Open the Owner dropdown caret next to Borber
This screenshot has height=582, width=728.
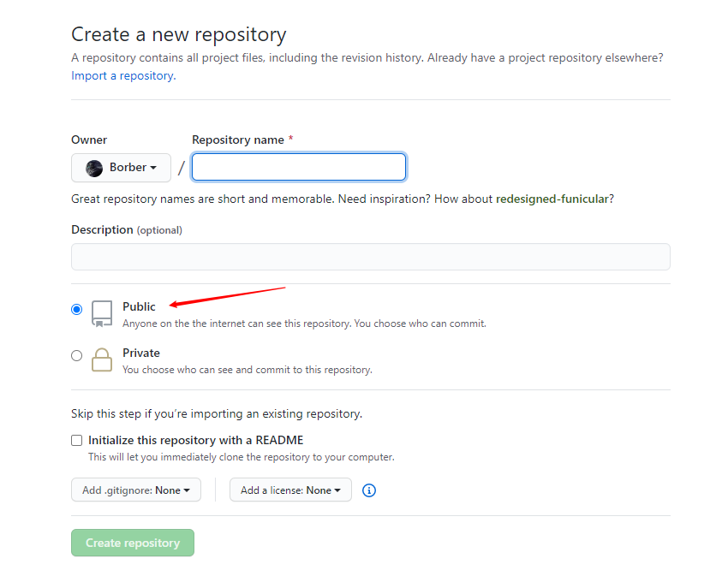[153, 169]
